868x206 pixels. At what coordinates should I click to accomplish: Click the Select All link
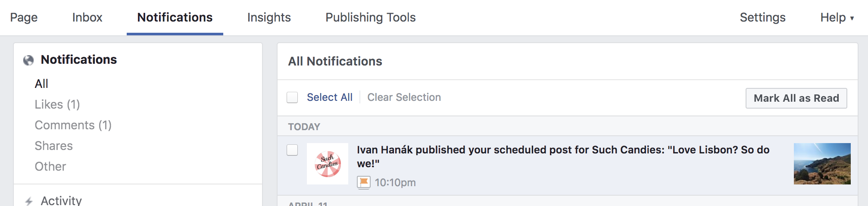330,97
